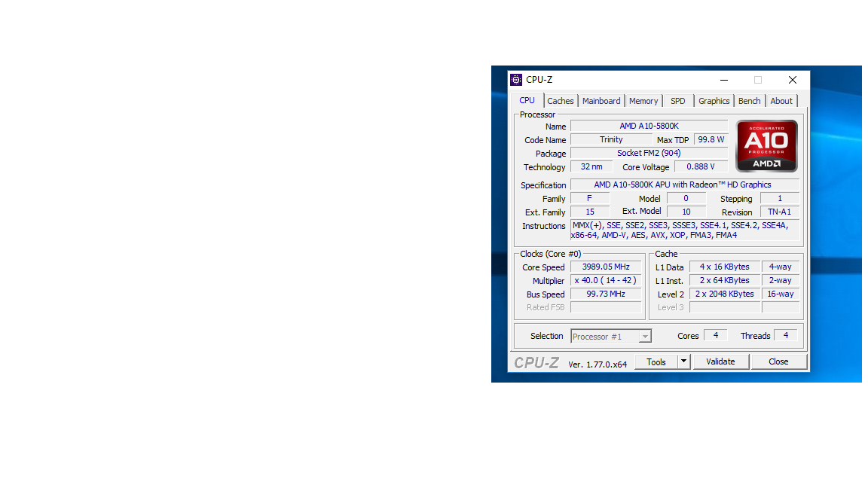Image resolution: width=868 pixels, height=488 pixels.
Task: Open the Processor #1 selection dropdown
Action: (611, 337)
